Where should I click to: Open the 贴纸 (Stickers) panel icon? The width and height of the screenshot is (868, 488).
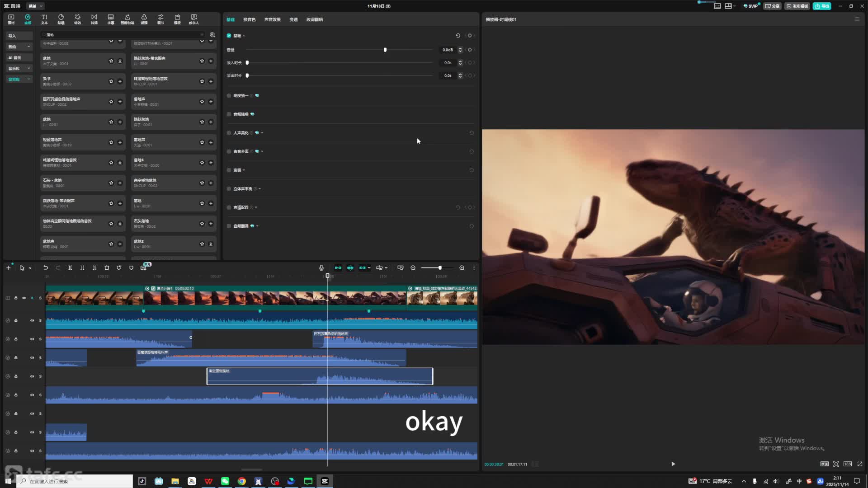(x=61, y=19)
